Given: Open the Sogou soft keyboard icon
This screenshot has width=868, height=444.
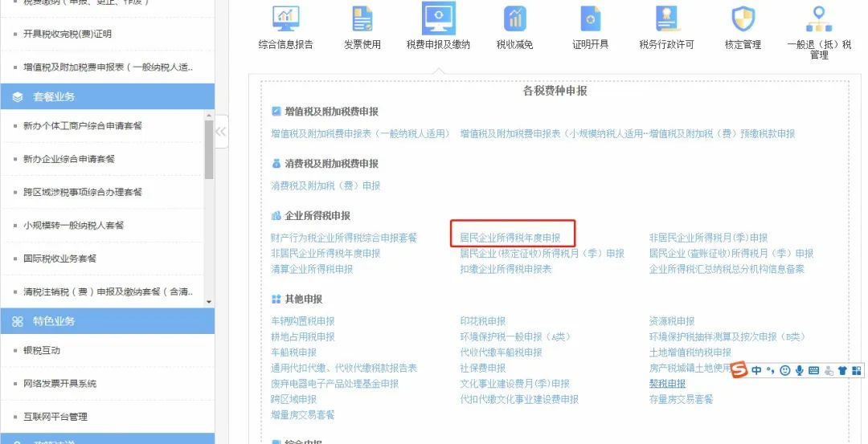Looking at the screenshot, I should 813,370.
